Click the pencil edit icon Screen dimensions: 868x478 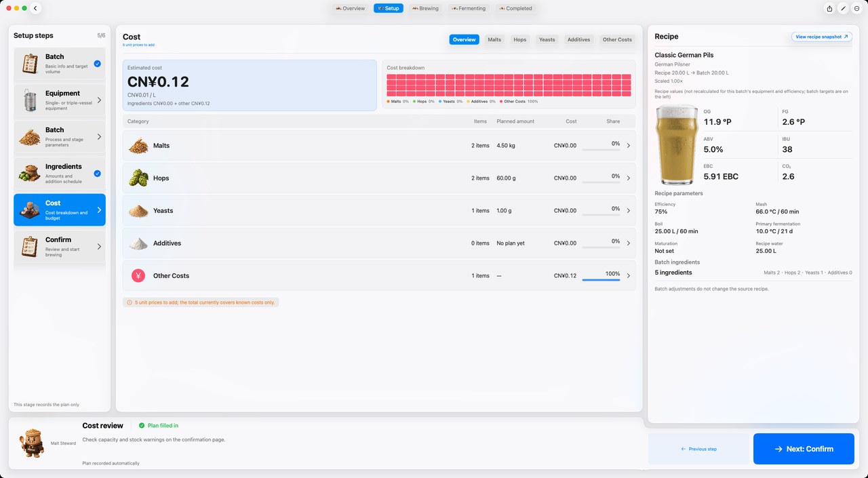tap(843, 8)
